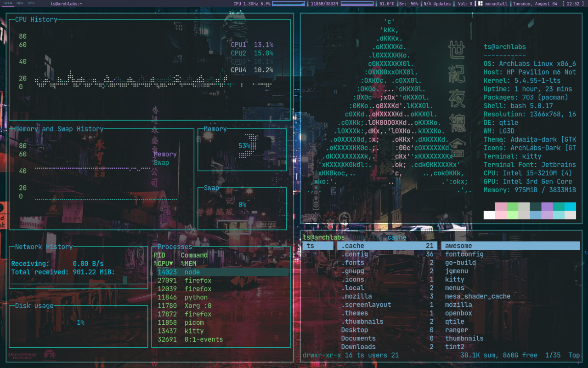
Task: Click the Memory 53% gauge in gotop
Action: [x=250, y=145]
